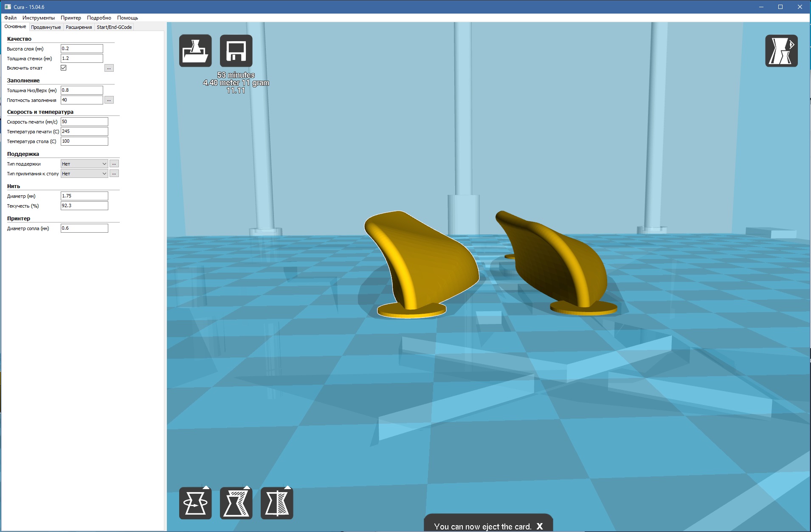
Task: Toggle the Включить откат checkbox
Action: tap(64, 68)
